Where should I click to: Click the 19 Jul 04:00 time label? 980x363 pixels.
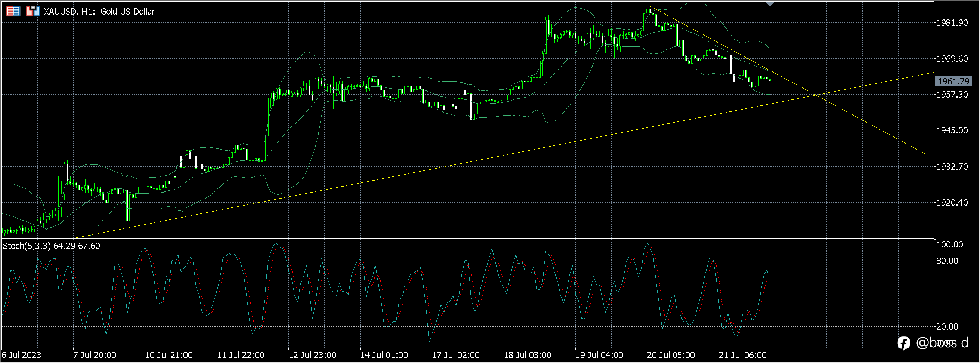[x=599, y=356]
